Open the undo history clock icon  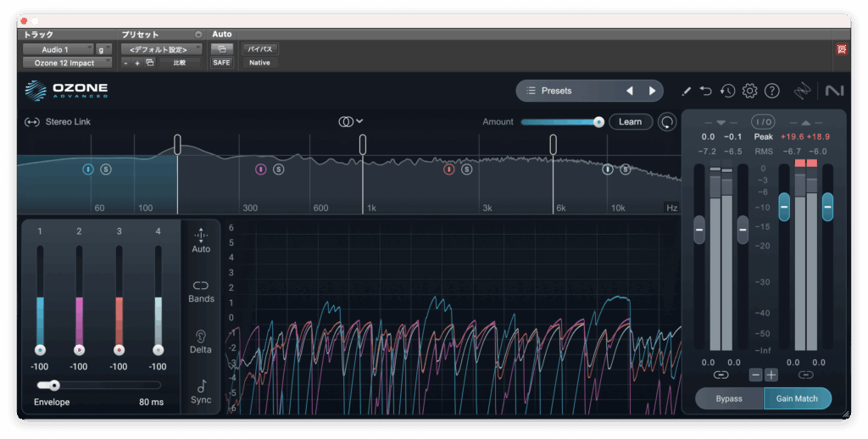[727, 91]
